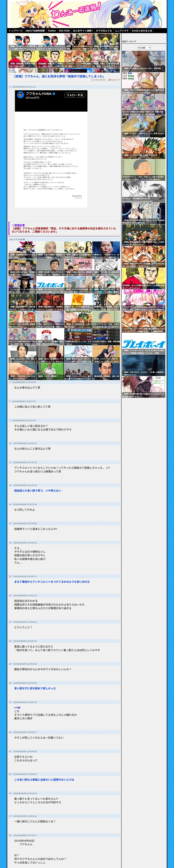This screenshot has width=174, height=868.
Task: Click the 月別アーカイブ heading
Action: 129,41
